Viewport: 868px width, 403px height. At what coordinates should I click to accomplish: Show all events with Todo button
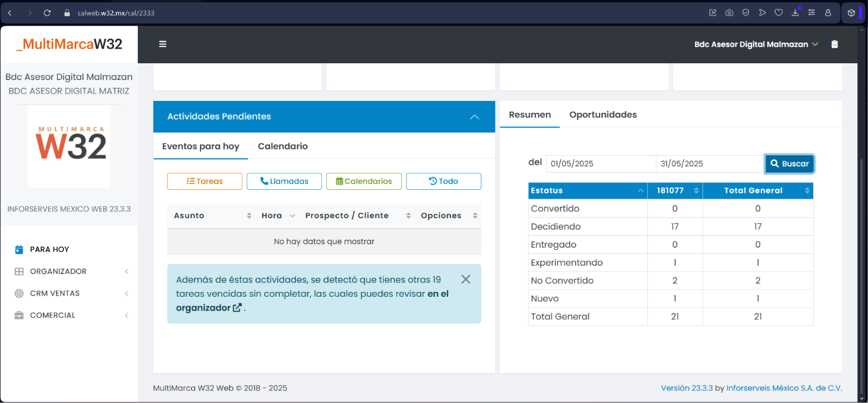click(x=444, y=181)
